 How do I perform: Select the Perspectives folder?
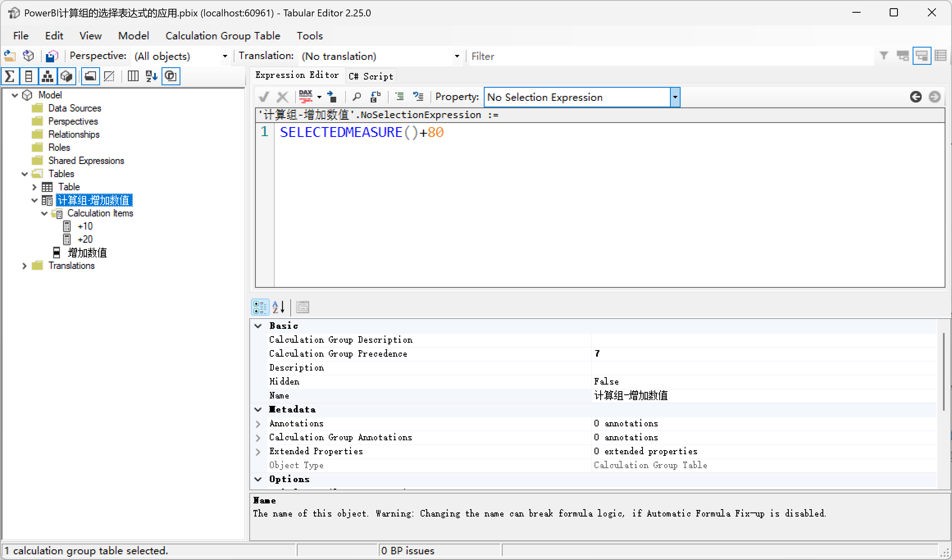point(73,121)
